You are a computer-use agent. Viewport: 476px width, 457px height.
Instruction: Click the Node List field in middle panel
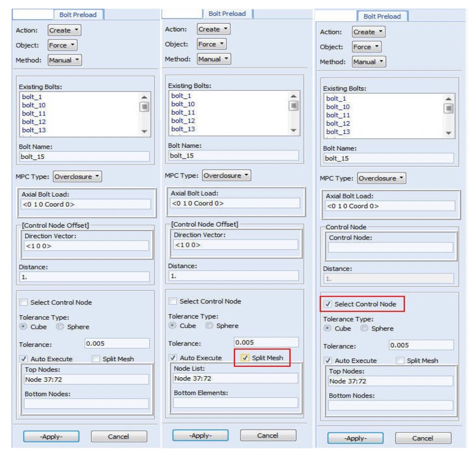coord(236,378)
